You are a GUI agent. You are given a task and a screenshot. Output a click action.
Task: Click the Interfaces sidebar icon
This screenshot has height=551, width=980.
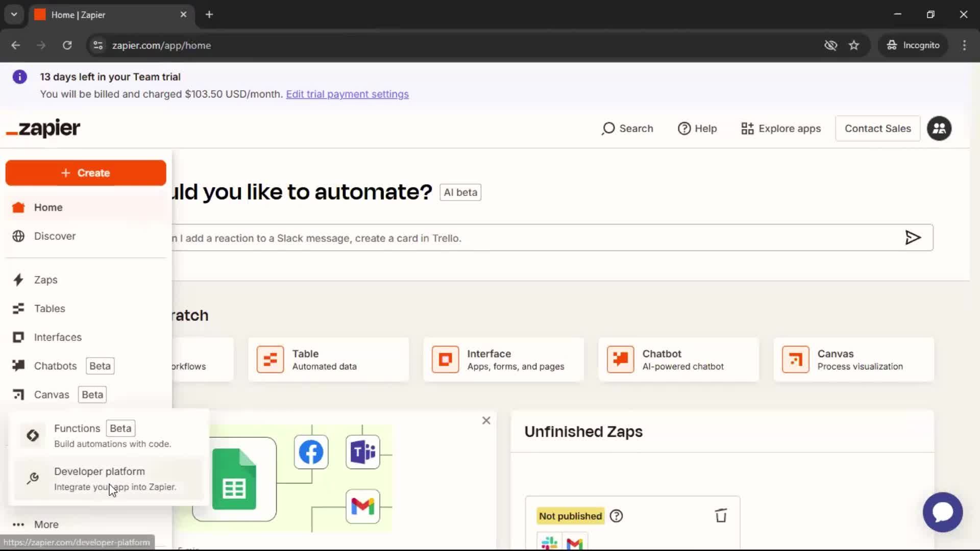(18, 337)
